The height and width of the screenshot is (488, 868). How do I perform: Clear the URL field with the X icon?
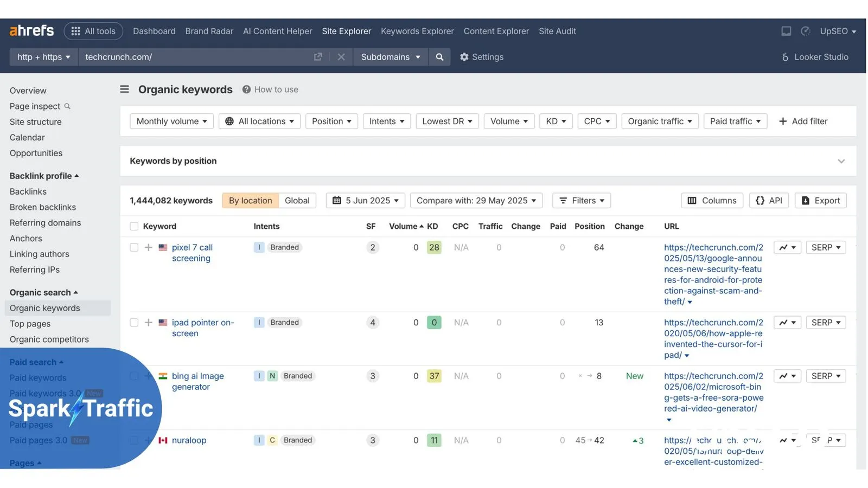click(341, 57)
